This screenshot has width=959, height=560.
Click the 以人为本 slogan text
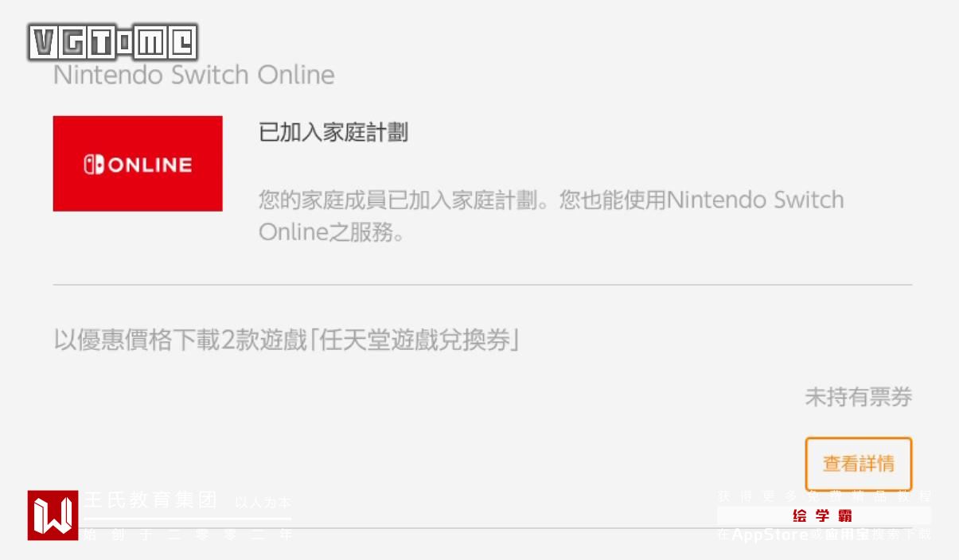[263, 503]
